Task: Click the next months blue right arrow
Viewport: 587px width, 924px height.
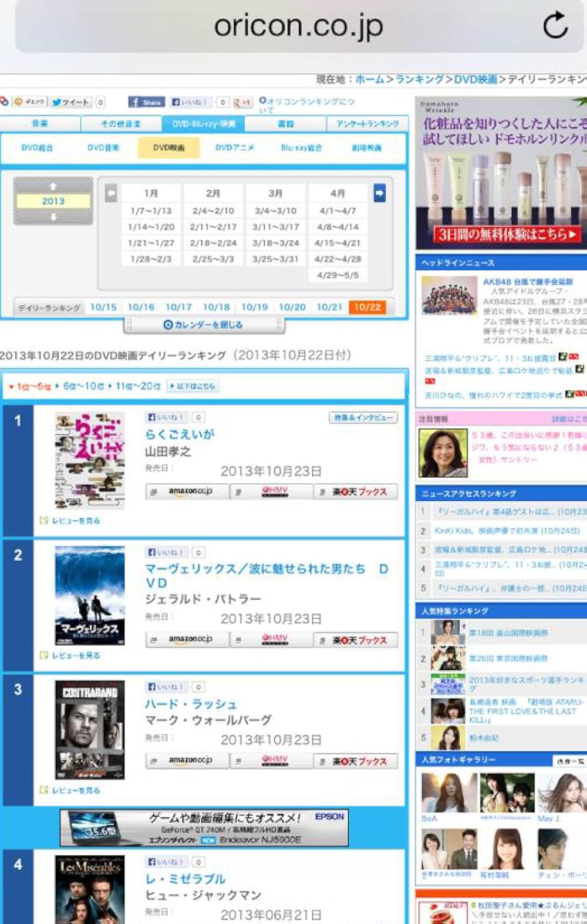Action: pyautogui.click(x=380, y=193)
